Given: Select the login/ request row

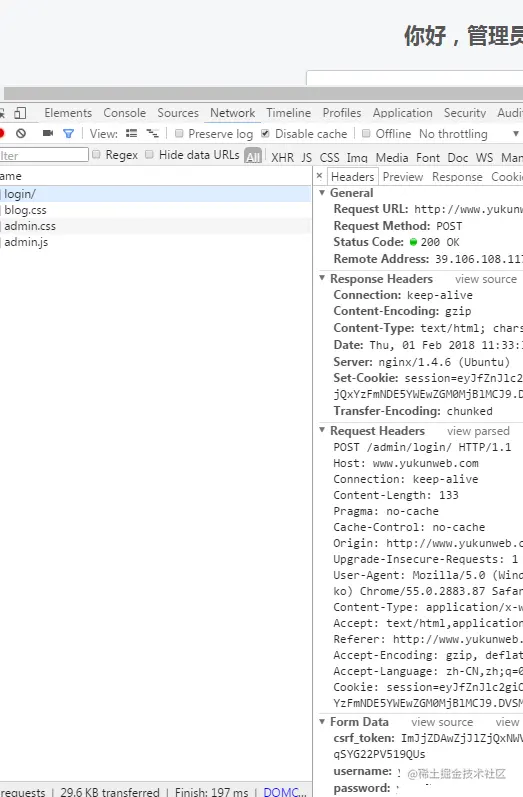Looking at the screenshot, I should click(x=156, y=194).
